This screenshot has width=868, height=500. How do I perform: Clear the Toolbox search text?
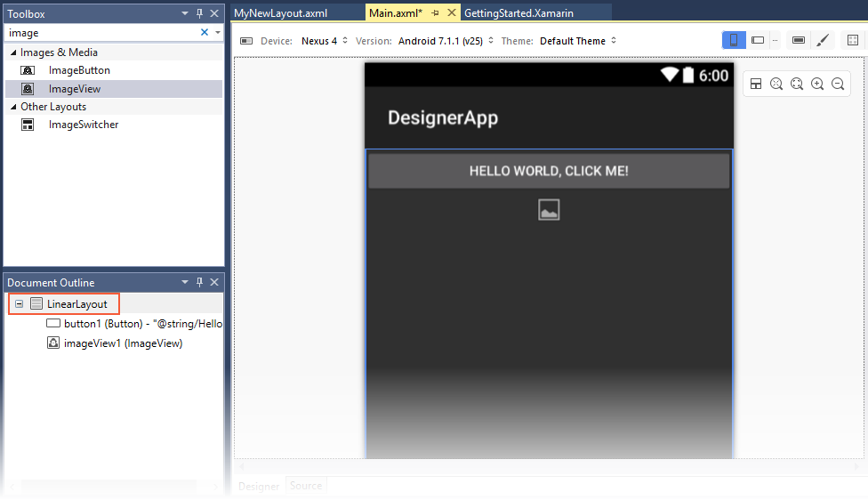205,33
